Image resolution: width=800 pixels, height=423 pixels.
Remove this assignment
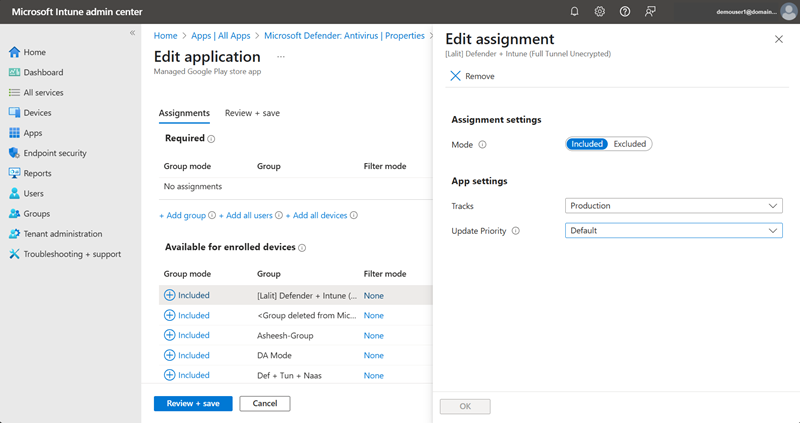pos(472,76)
